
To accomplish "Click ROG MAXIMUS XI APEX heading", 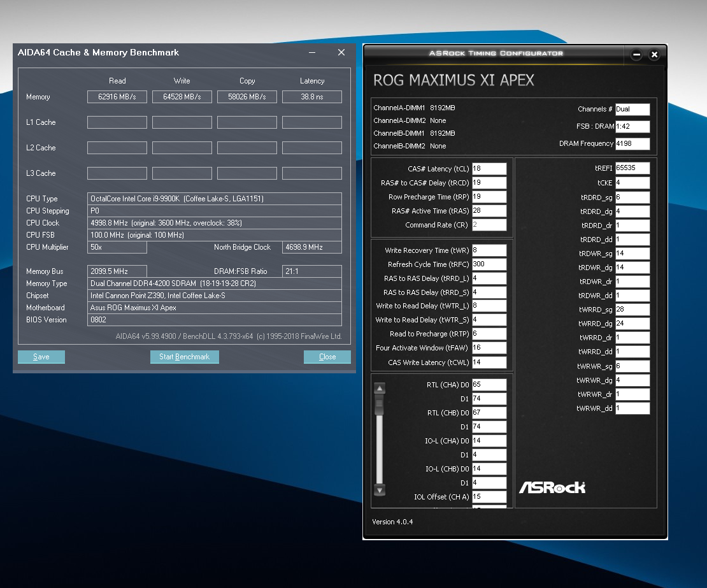I will [x=453, y=80].
